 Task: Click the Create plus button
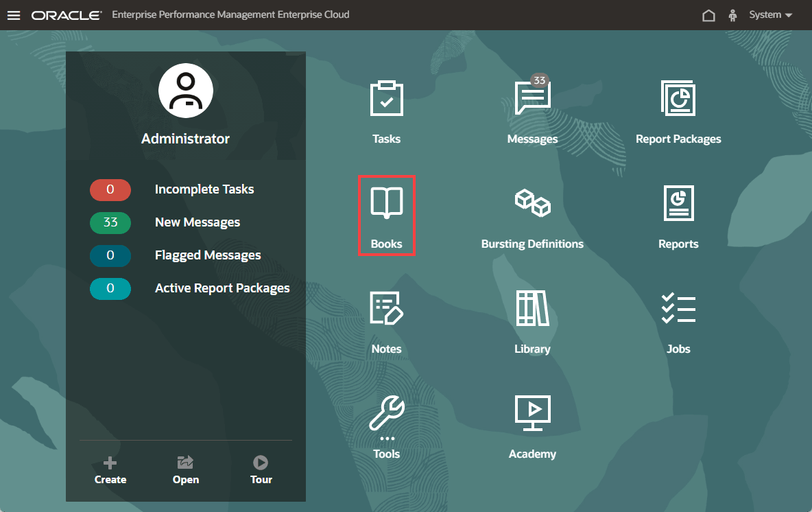point(110,471)
